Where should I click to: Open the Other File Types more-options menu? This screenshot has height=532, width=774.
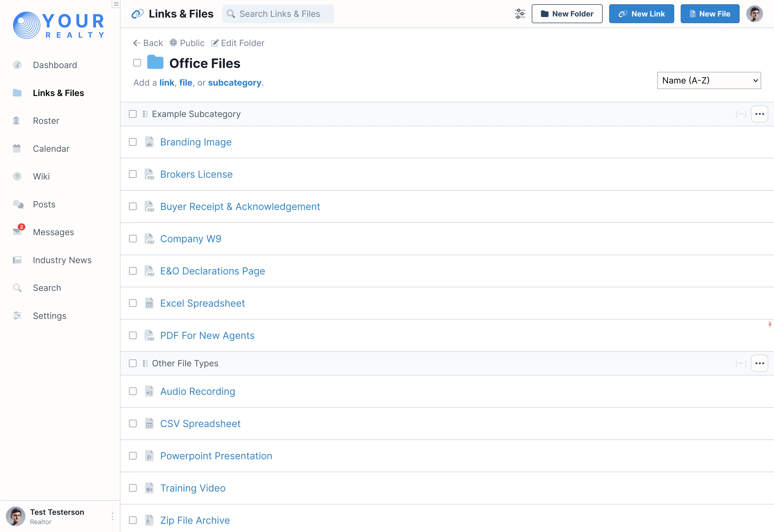(759, 363)
